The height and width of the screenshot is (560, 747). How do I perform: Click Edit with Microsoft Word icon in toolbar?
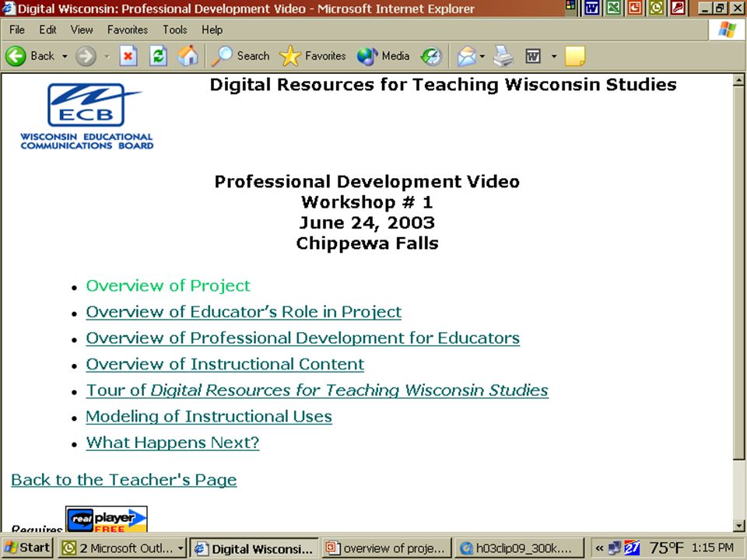click(x=533, y=56)
